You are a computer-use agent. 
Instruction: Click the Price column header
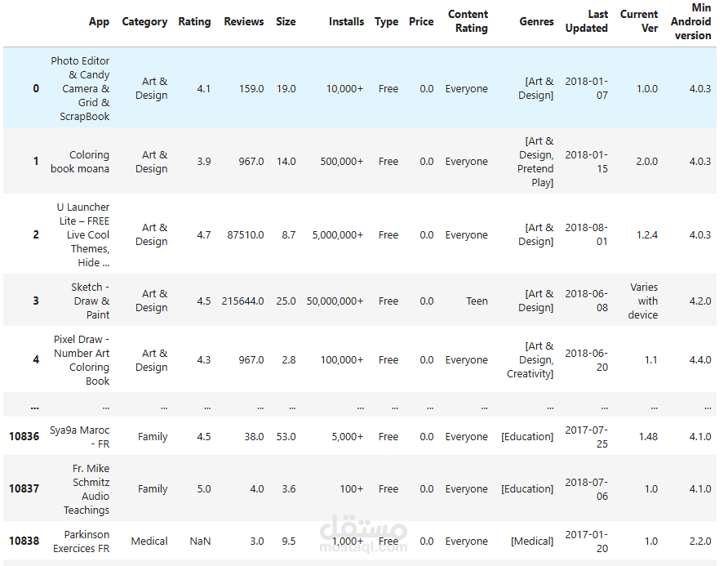pyautogui.click(x=421, y=22)
